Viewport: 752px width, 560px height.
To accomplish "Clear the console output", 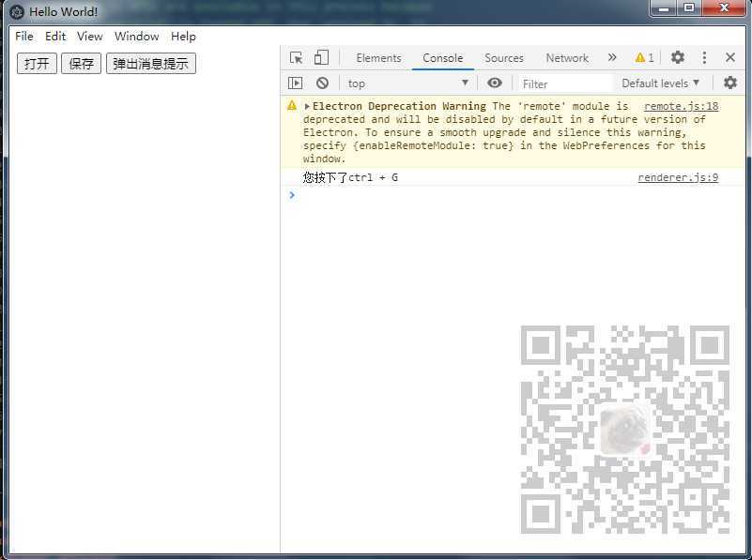I will 322,83.
